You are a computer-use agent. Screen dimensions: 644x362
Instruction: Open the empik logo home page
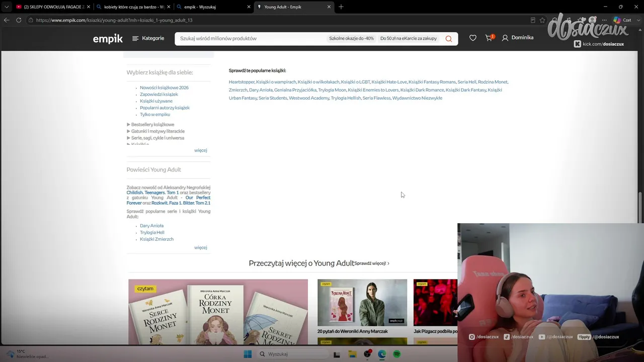click(x=108, y=39)
